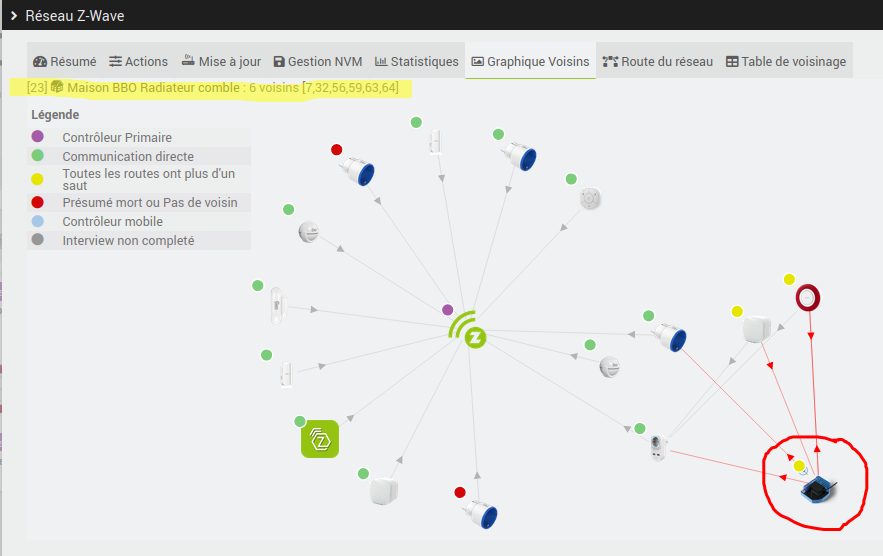Click 'Contrôleur Primaire' legend text
This screenshot has height=556, width=883.
[x=117, y=137]
